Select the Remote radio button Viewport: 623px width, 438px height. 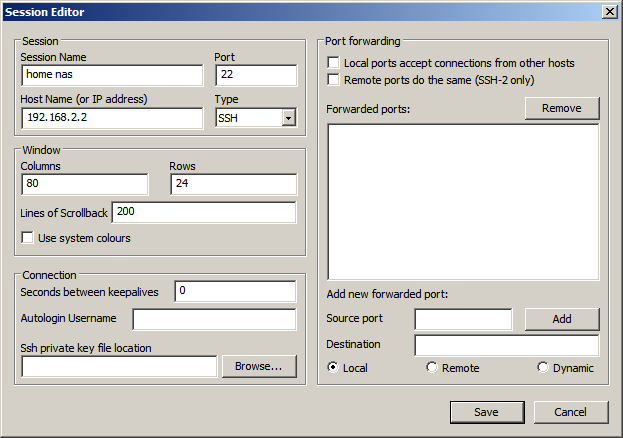[x=432, y=367]
